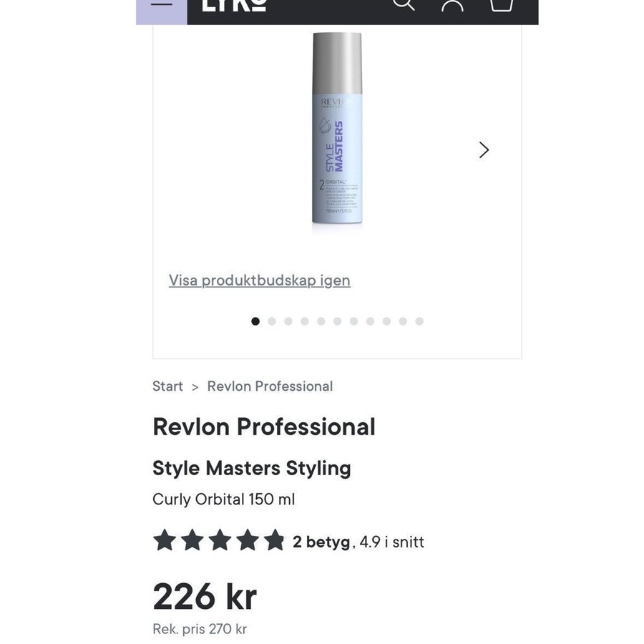Open the '2 betyg' reviews link
The height and width of the screenshot is (644, 644).
click(x=321, y=542)
